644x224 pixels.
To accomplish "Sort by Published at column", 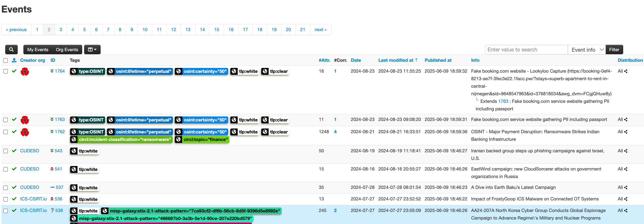I will 438,60.
